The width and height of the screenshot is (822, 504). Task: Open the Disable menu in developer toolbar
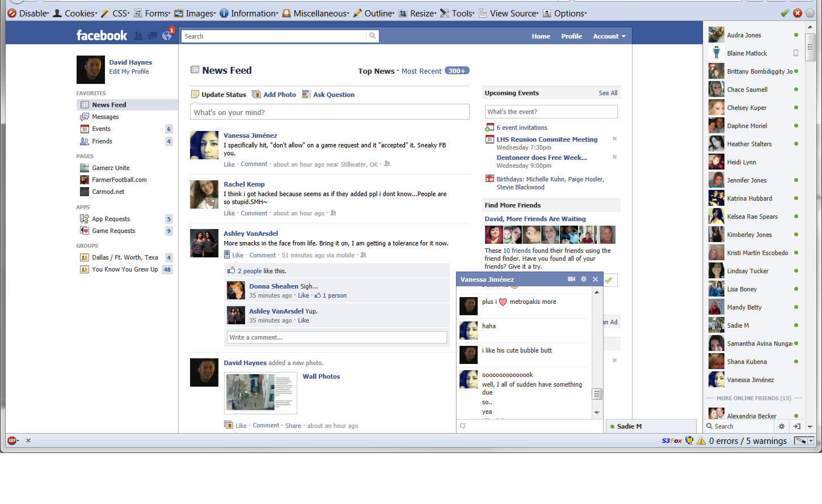tap(28, 13)
